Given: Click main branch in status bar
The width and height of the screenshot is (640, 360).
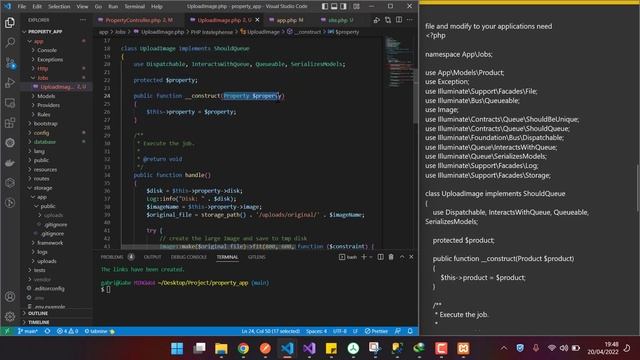Looking at the screenshot, I should pyautogui.click(x=27, y=331).
